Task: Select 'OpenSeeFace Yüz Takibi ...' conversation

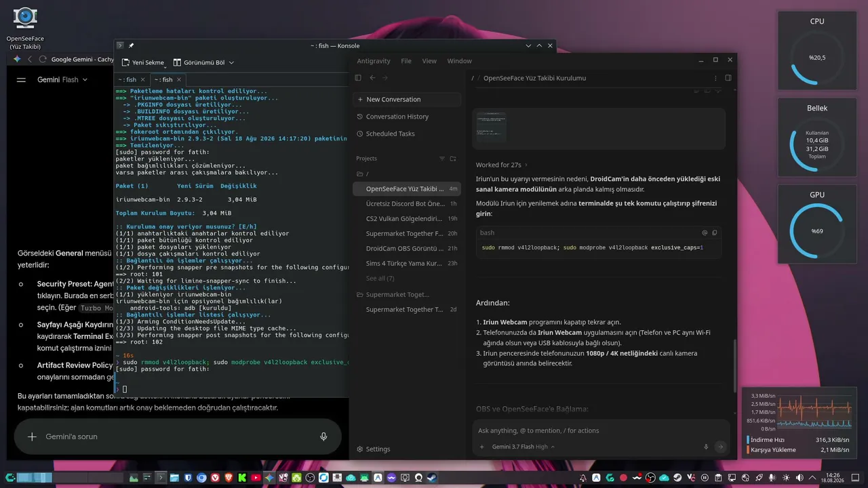Action: (x=406, y=188)
